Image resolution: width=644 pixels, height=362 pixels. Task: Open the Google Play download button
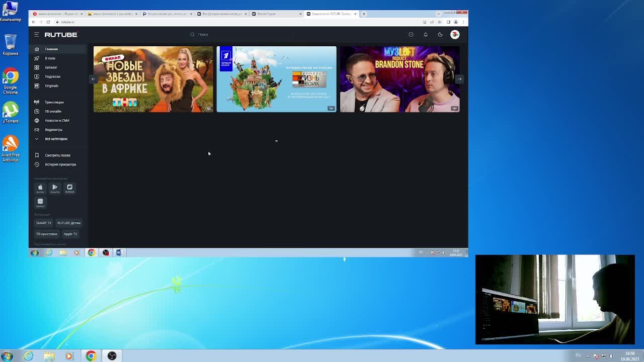tap(55, 188)
